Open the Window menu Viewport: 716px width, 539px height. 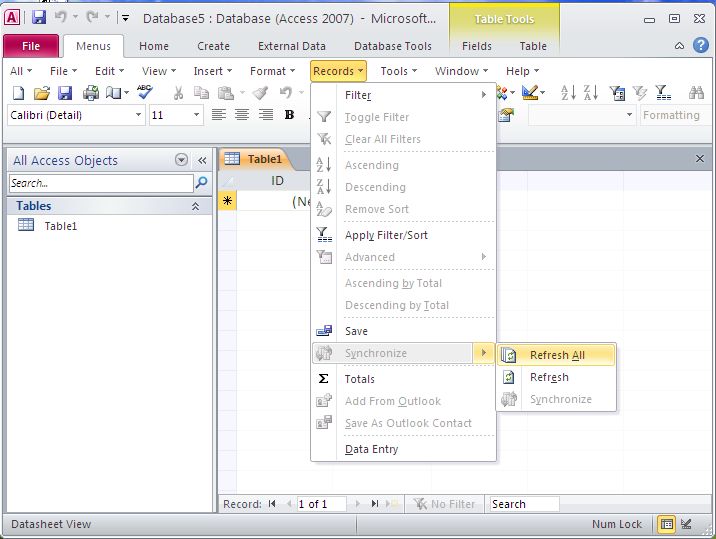point(462,71)
